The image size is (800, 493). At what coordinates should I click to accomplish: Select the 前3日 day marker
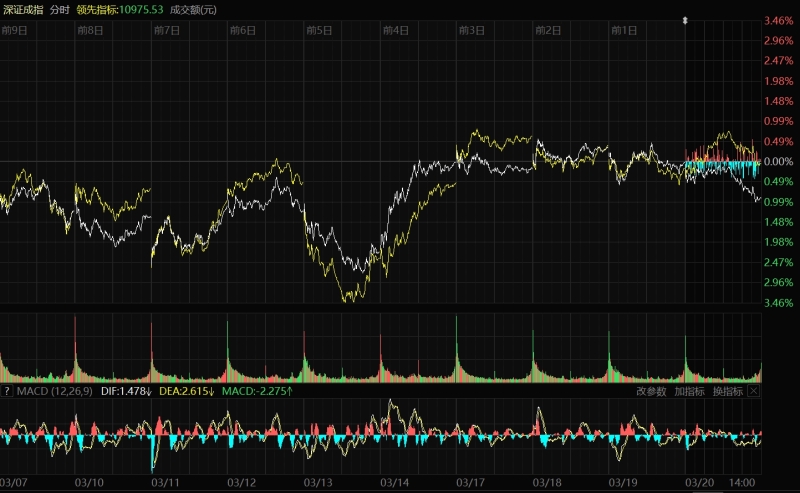[x=472, y=31]
